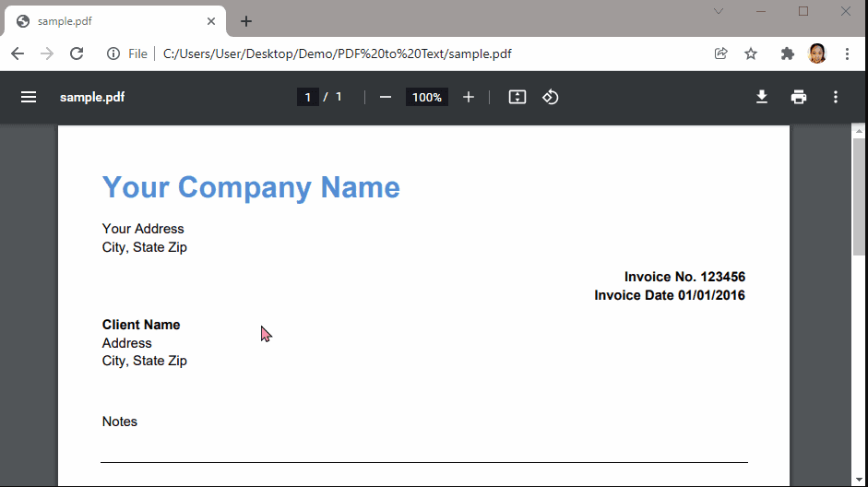
Task: Open the PDF sidebar hamburger menu
Action: tap(29, 97)
